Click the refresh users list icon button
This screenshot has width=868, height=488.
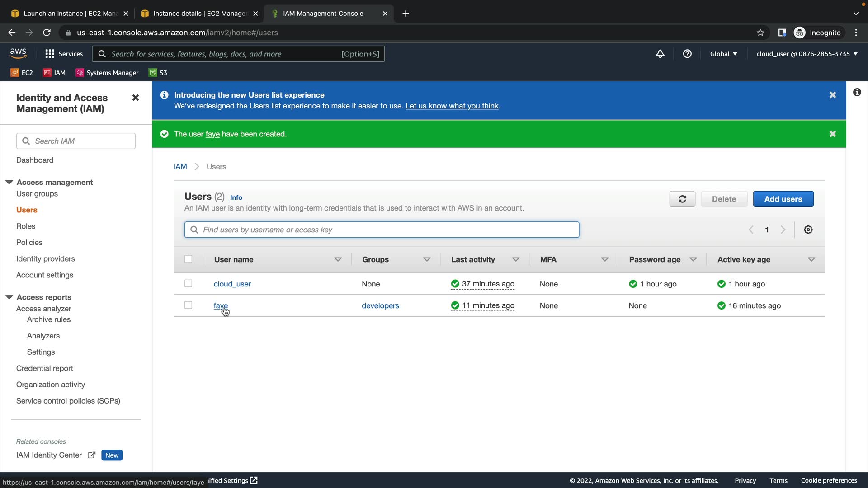tap(682, 199)
